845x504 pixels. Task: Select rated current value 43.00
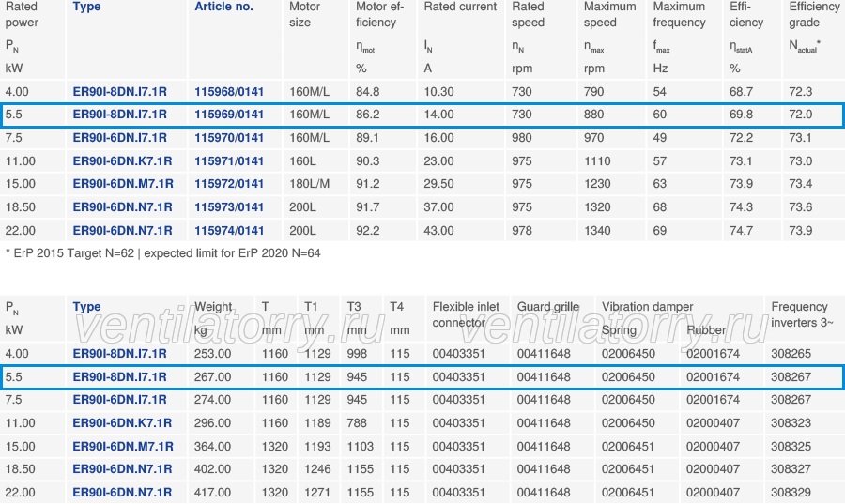tap(438, 231)
